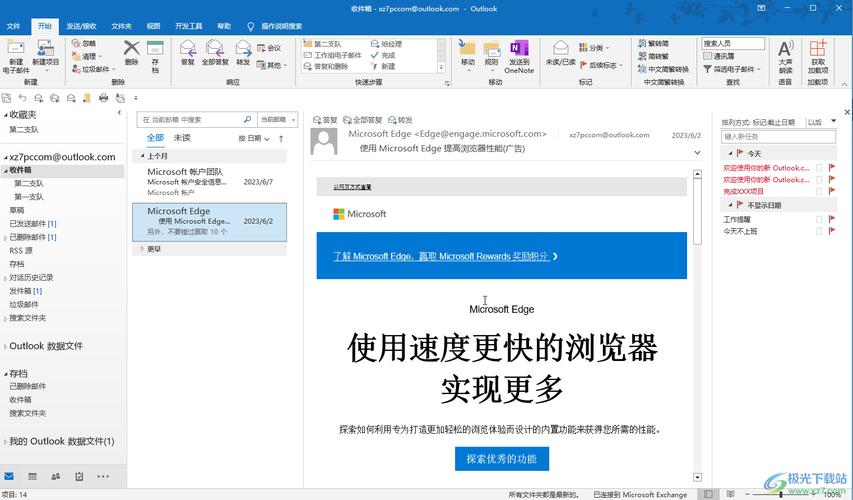Click the flag next to 今天不上班

tap(831, 231)
